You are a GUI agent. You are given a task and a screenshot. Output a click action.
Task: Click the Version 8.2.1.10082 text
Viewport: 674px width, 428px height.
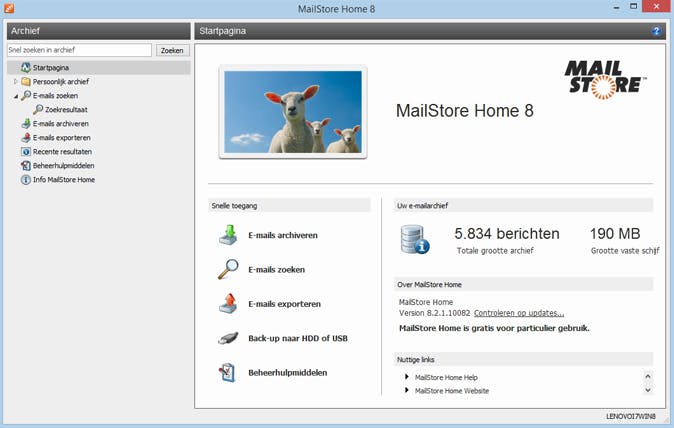pyautogui.click(x=435, y=313)
